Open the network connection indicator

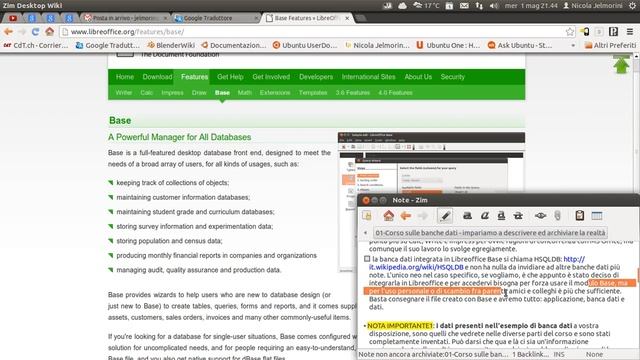479,6
